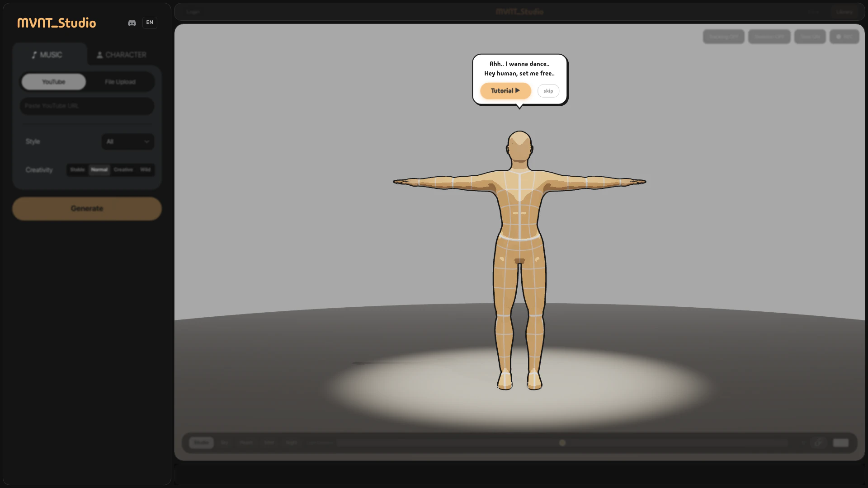Switch to the CHARACTER tab
868x488 pixels.
pyautogui.click(x=122, y=55)
